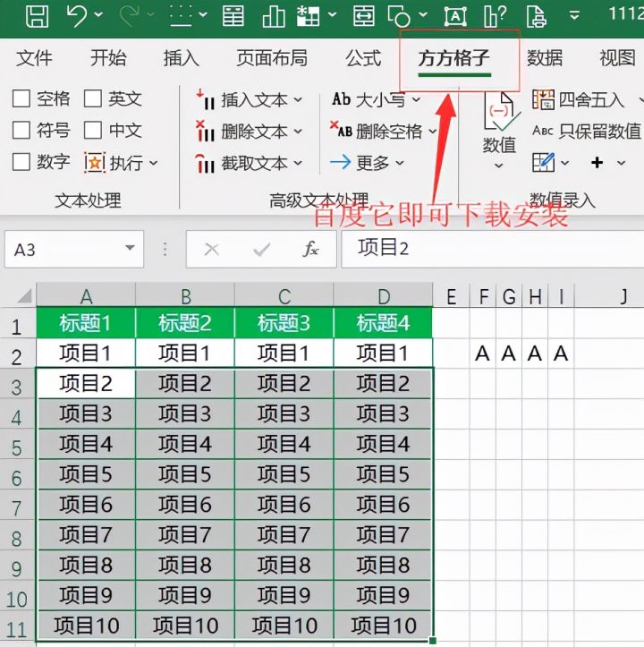Click the shapes icon in quick access toolbar

399,16
